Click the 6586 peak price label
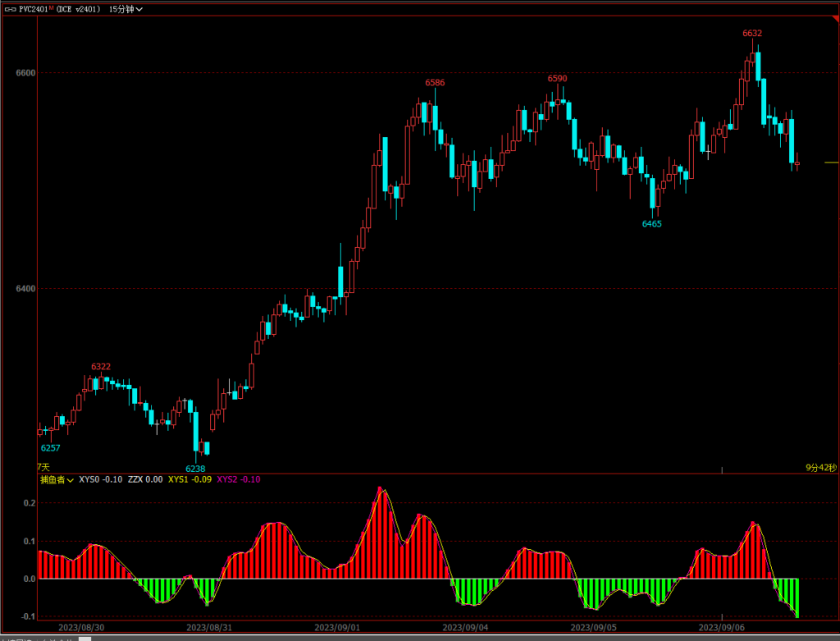 (x=435, y=83)
